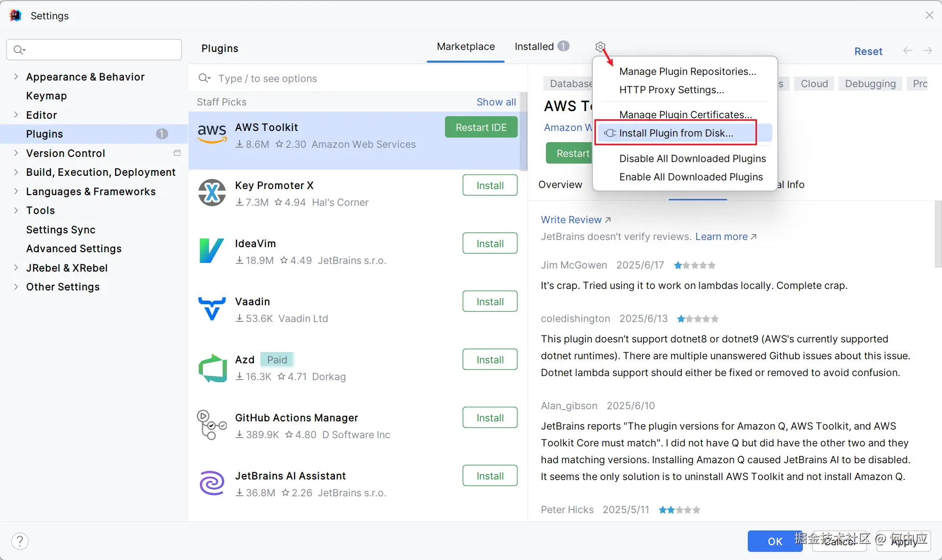Click the GitHub Actions Manager icon
The height and width of the screenshot is (560, 942).
coord(212,425)
